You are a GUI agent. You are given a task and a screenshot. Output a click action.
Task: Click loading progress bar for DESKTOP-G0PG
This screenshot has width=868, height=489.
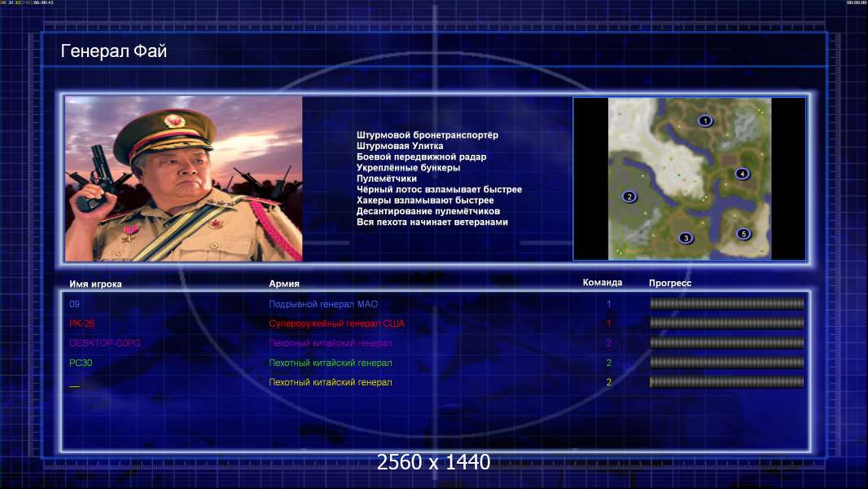click(726, 343)
